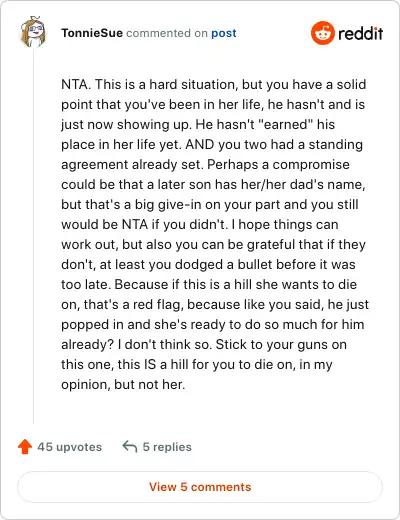The height and width of the screenshot is (520, 400).
Task: Click the reply arrow icon
Action: (130, 447)
